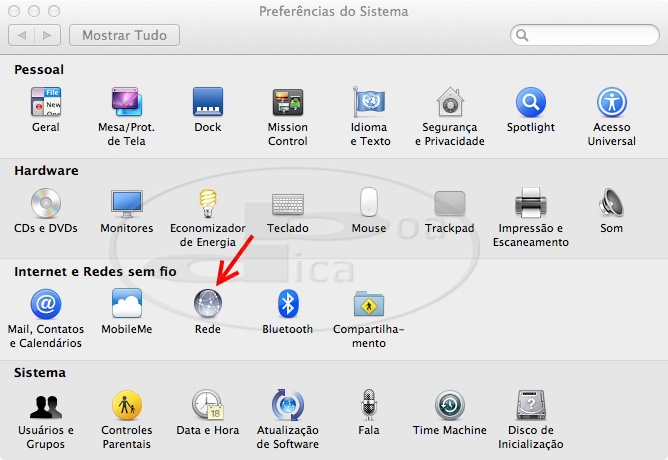Open the Rede network pane
This screenshot has height=460, width=668.
[x=208, y=304]
